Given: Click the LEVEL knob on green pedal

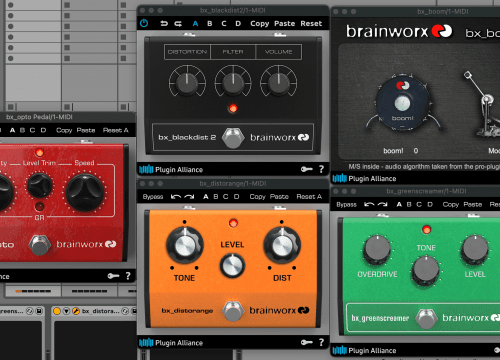Looking at the screenshot, I should (x=475, y=249).
